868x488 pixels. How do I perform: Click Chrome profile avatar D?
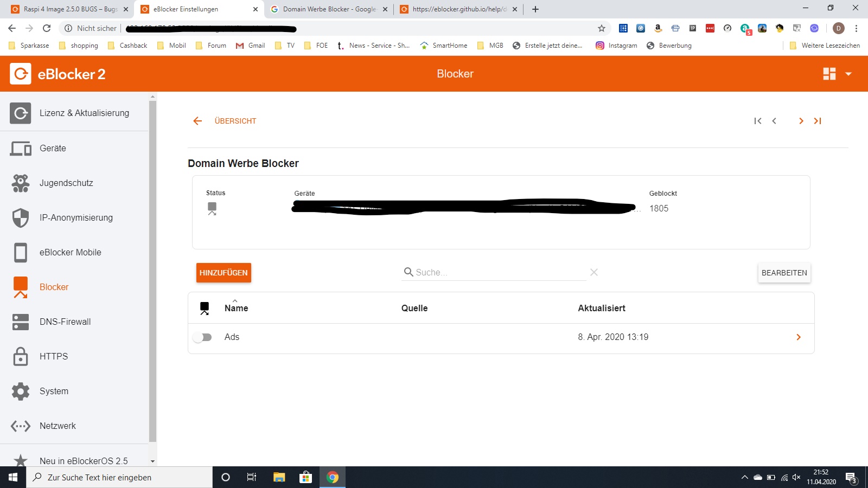(839, 28)
